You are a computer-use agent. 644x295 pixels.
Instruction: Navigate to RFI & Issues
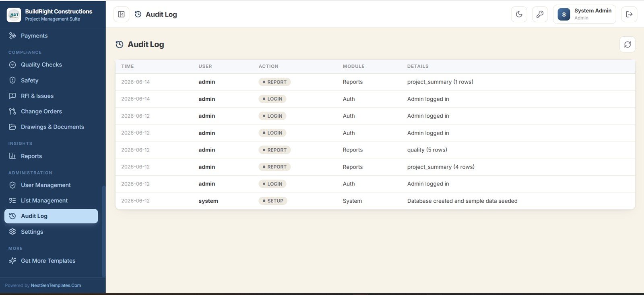[x=51, y=96]
